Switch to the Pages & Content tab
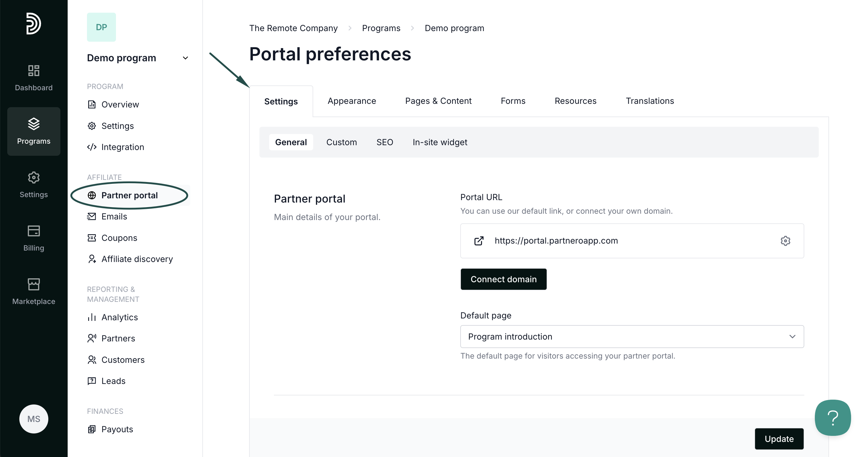868x457 pixels. click(x=438, y=101)
